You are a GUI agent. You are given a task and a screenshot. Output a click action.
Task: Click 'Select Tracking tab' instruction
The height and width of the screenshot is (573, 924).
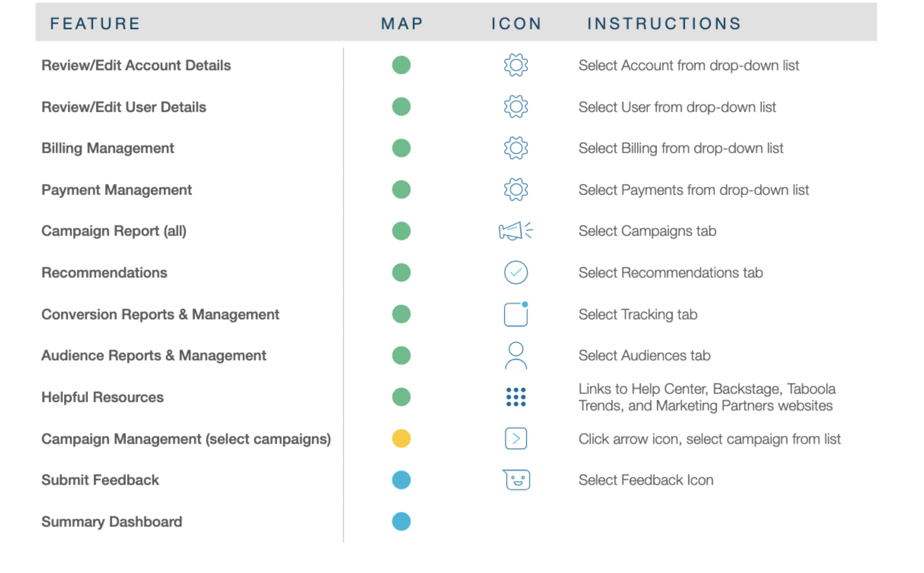point(638,314)
